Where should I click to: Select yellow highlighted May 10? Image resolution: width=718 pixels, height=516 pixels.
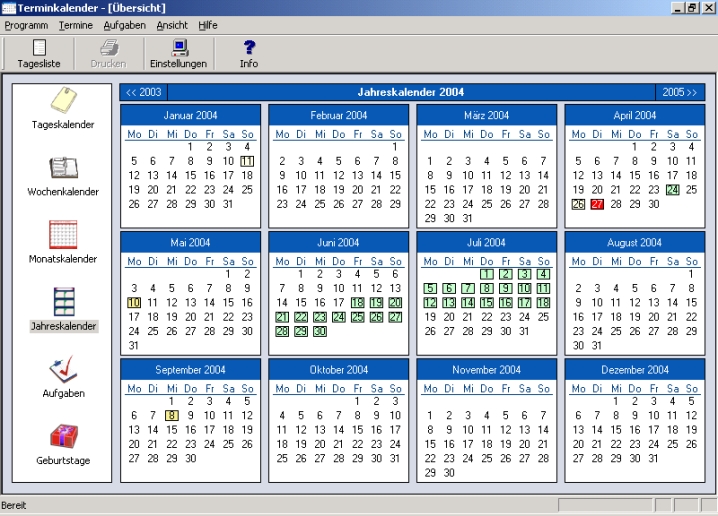tap(134, 302)
